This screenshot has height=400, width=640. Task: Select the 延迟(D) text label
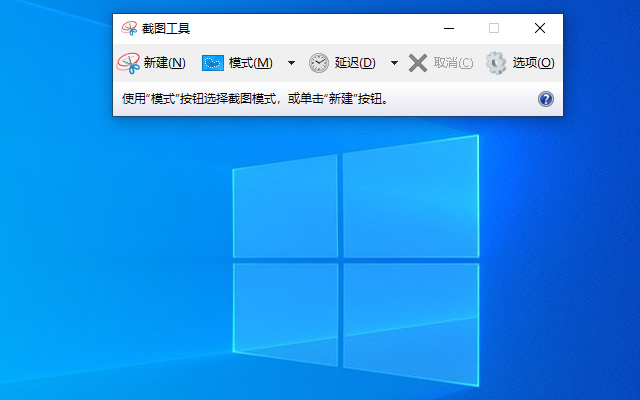[355, 63]
